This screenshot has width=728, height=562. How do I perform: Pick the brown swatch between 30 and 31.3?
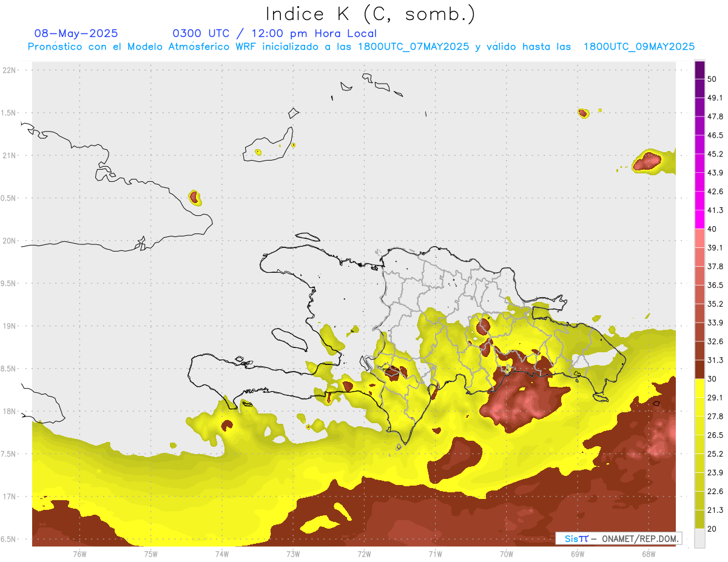click(699, 370)
